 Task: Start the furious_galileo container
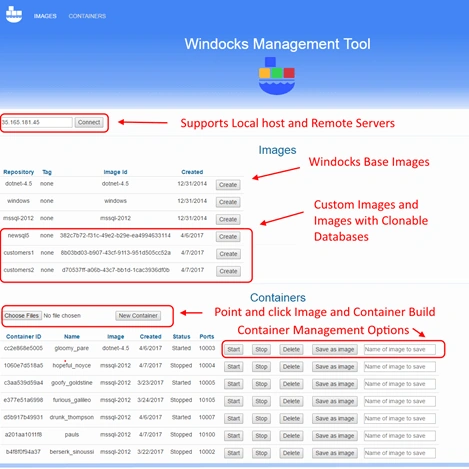[x=234, y=401]
